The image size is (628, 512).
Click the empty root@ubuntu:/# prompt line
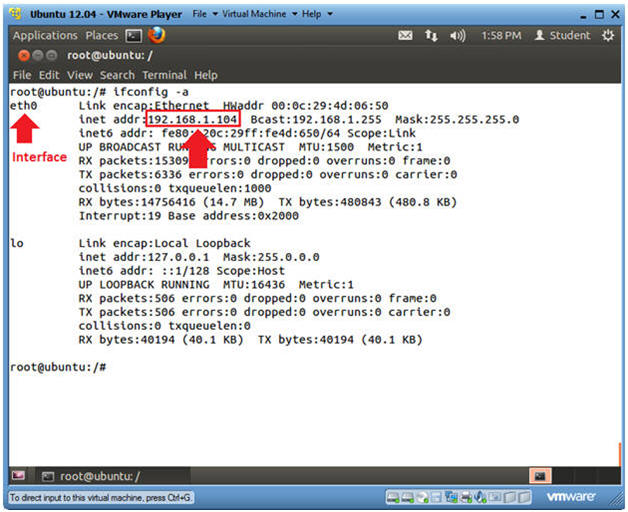point(58,367)
